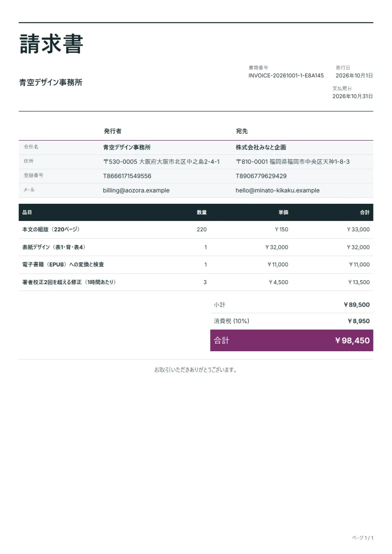Click grand total ￥98,450
This screenshot has width=392, height=554.
coord(352,340)
